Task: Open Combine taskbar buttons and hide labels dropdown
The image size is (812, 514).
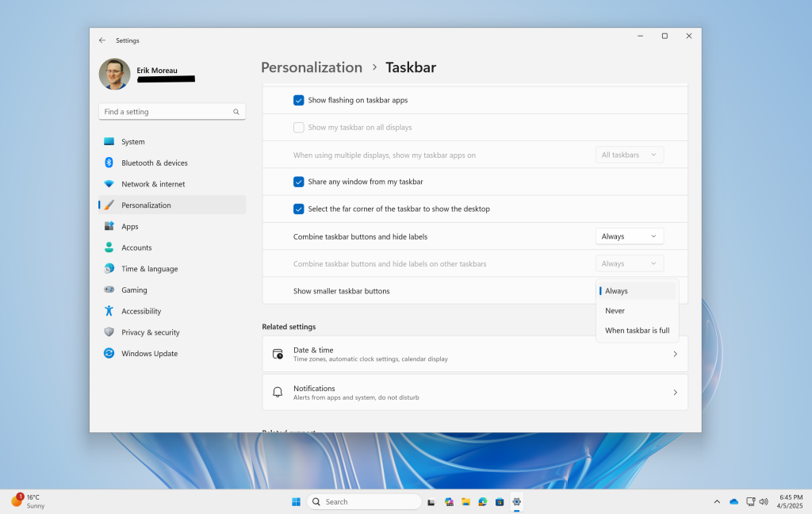Action: click(629, 236)
